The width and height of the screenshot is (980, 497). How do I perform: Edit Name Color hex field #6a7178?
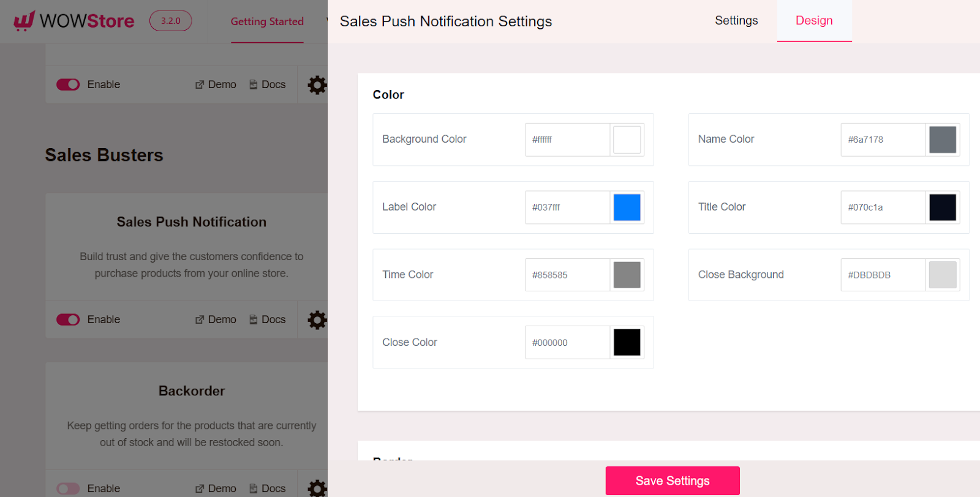(x=883, y=140)
